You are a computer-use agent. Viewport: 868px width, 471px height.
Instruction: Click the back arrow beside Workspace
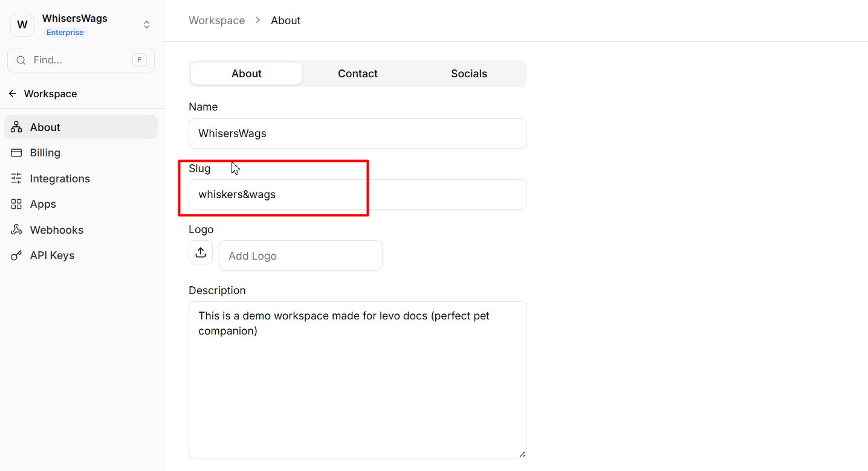point(13,94)
